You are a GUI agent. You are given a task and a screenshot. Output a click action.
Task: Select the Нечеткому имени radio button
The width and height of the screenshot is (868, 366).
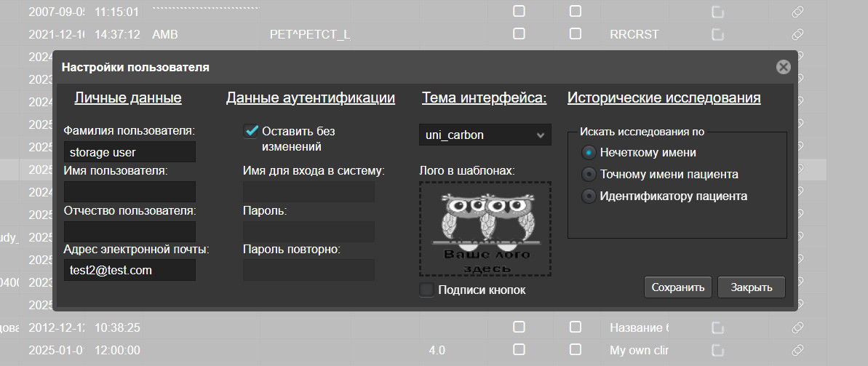tap(589, 152)
